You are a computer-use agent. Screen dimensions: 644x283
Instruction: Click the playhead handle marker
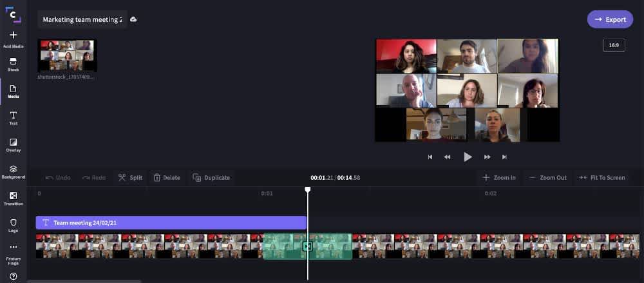coord(308,190)
